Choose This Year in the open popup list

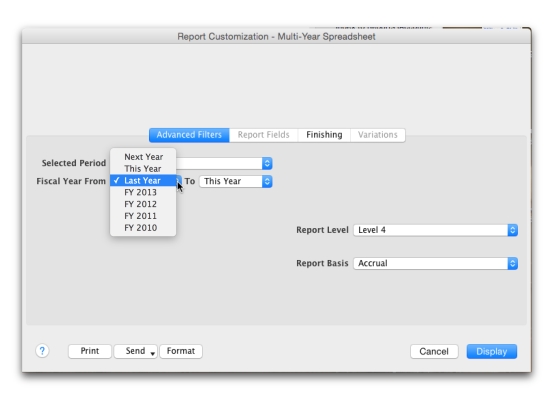click(143, 169)
